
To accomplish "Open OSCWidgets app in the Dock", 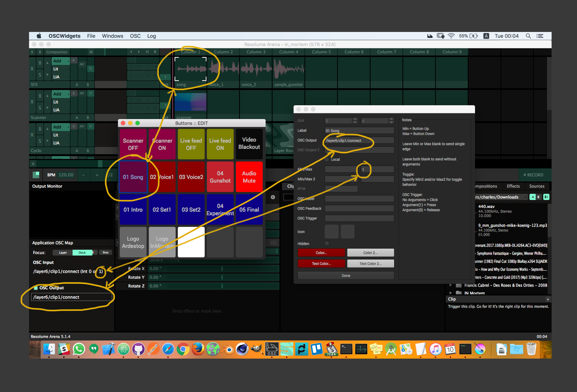I will (272, 349).
